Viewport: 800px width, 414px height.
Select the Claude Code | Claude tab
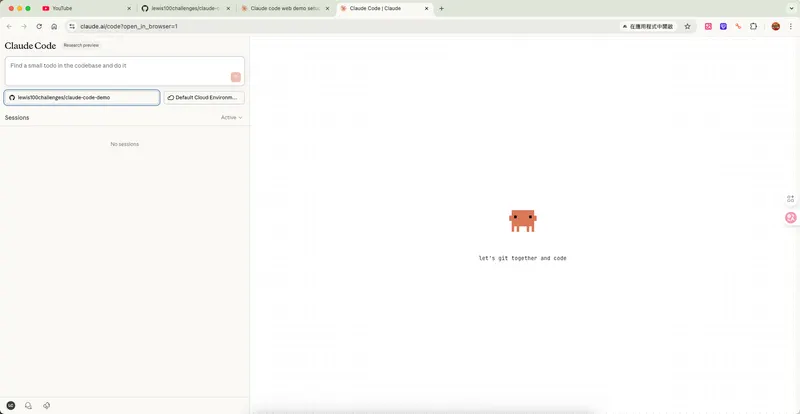click(x=385, y=9)
